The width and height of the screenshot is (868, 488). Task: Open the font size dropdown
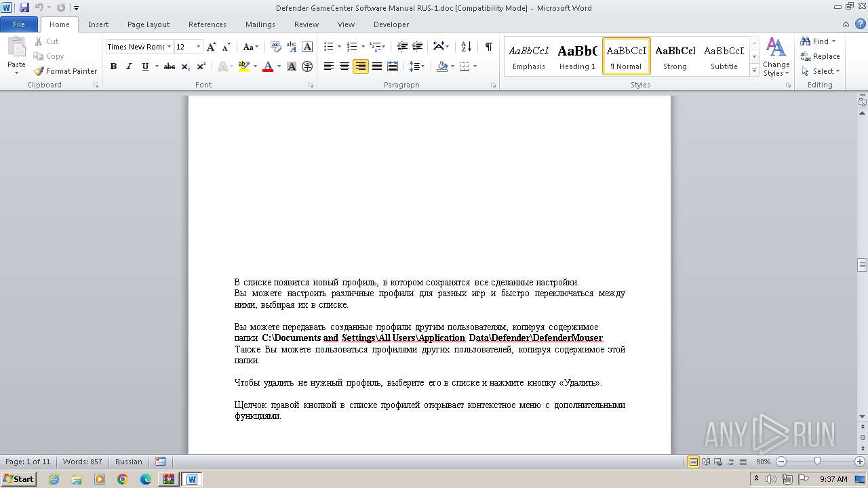pyautogui.click(x=198, y=47)
